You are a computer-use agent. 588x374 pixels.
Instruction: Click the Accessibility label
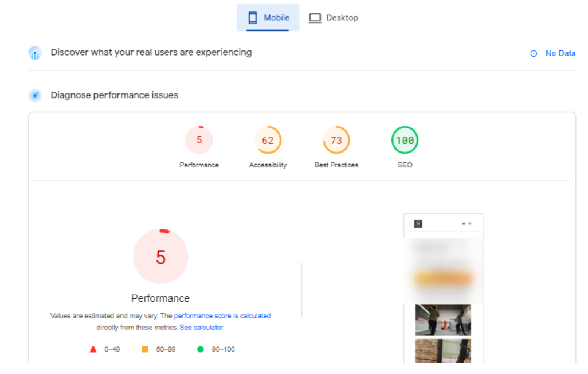tap(268, 165)
